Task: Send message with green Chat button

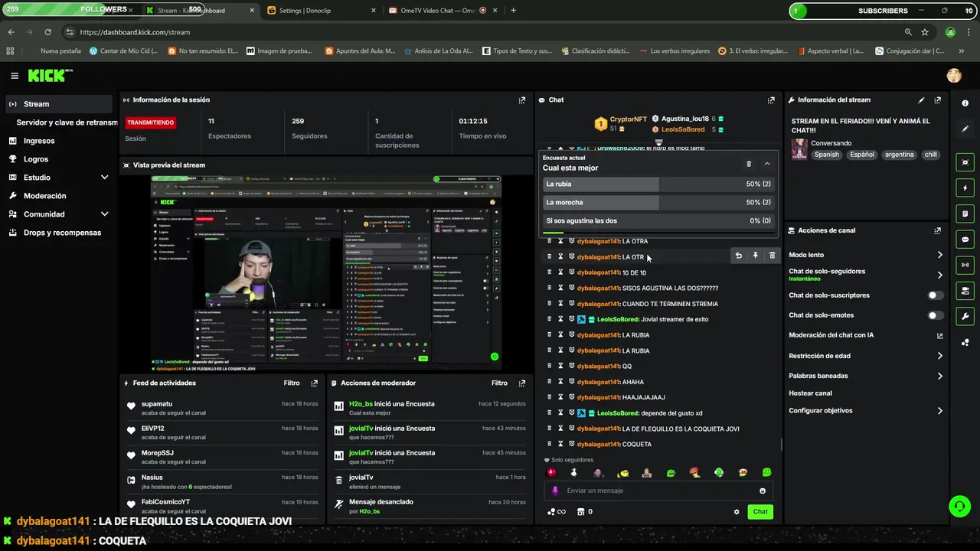Action: (x=760, y=512)
